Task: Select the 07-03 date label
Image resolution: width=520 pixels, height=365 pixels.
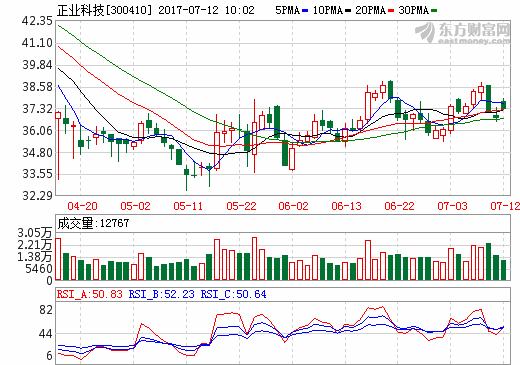Action: coord(452,206)
